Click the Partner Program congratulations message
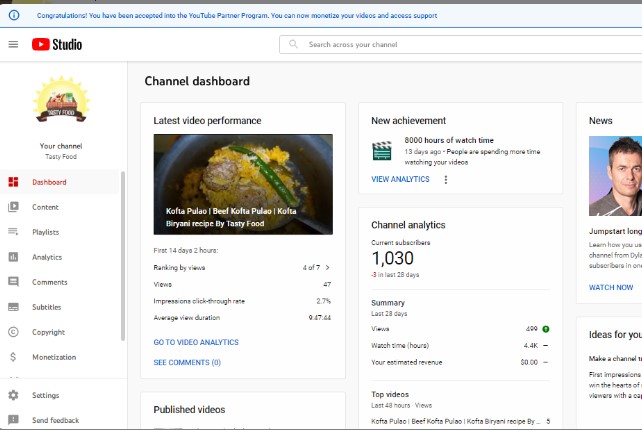Image resolution: width=642 pixels, height=430 pixels. (237, 16)
